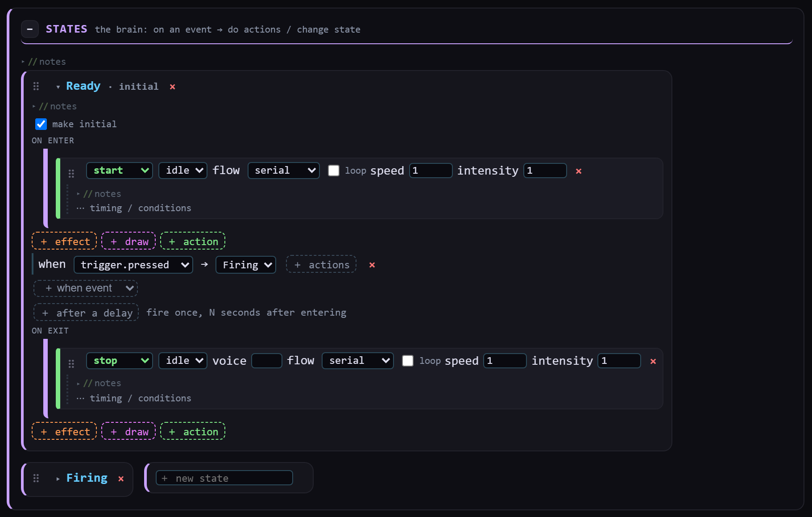This screenshot has width=812, height=517.
Task: Open the when event dropdown
Action: tap(86, 288)
